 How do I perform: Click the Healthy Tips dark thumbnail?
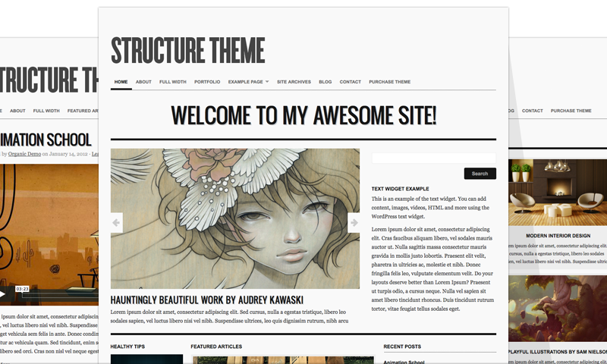click(x=146, y=359)
